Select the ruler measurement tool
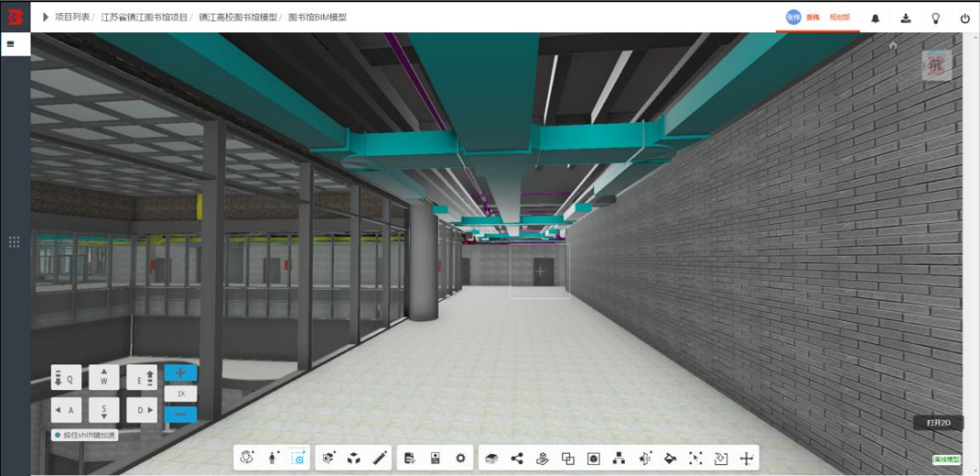Screen dimensions: 980x476 click(x=378, y=458)
